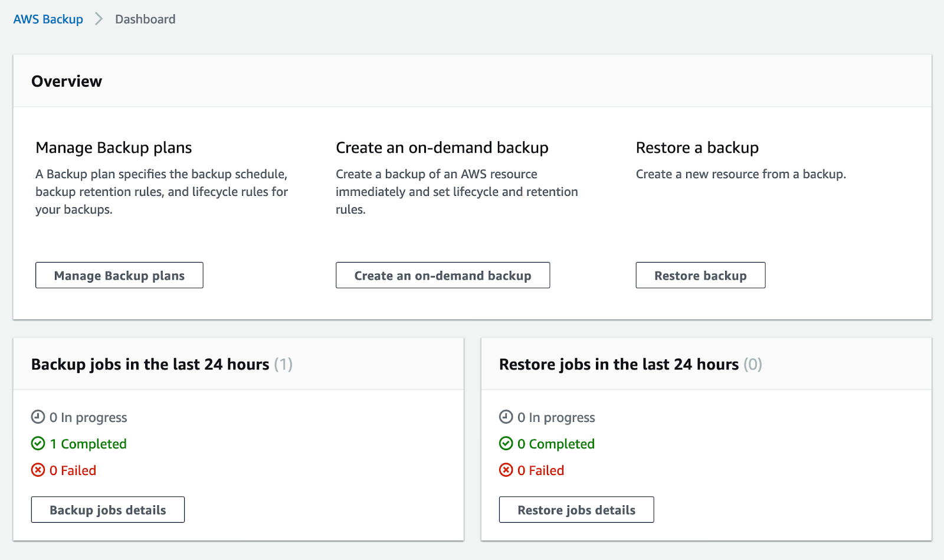Select the '1 Completed' backup jobs status
The width and height of the screenshot is (944, 560).
tap(88, 444)
